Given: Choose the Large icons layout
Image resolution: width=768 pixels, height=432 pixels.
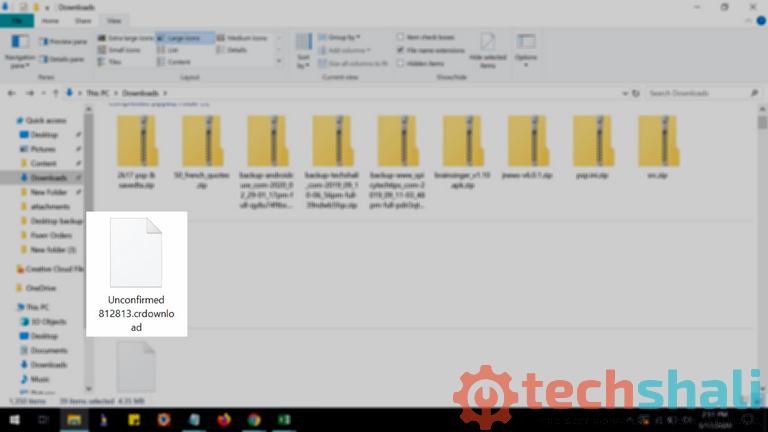Looking at the screenshot, I should click(x=185, y=38).
